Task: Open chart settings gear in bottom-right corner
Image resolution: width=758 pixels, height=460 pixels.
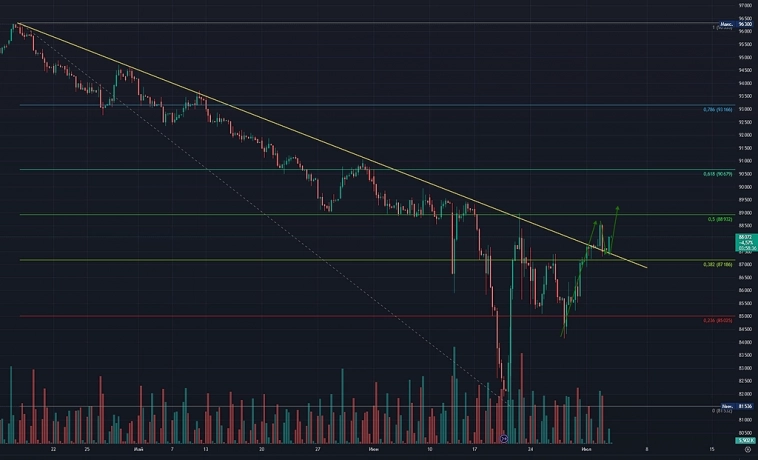Action: pyautogui.click(x=747, y=450)
